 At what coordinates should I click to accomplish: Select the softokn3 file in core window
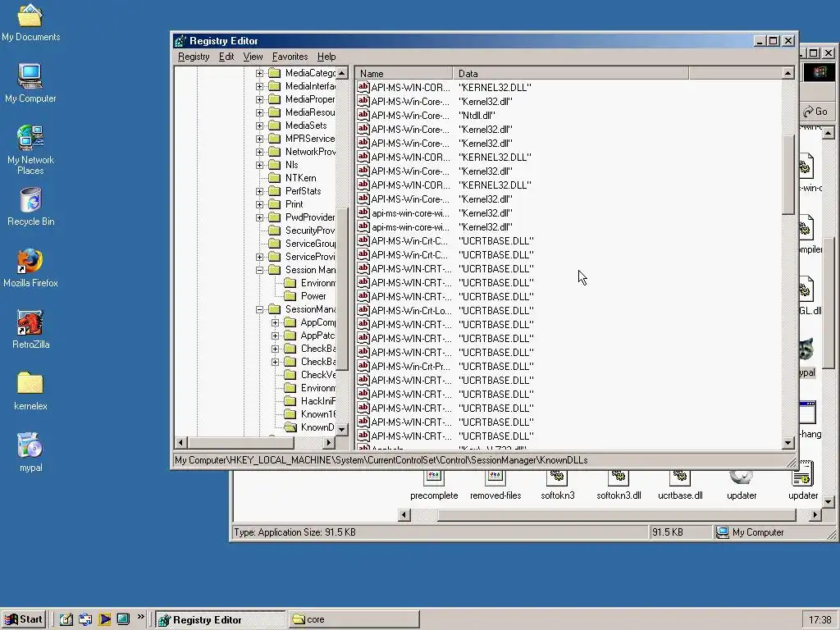[x=557, y=486]
